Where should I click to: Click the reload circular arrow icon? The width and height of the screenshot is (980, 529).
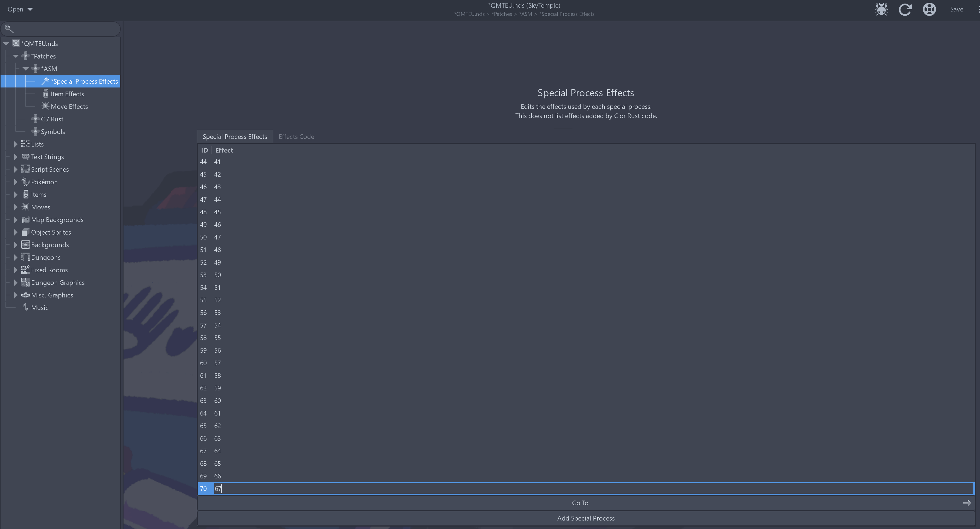point(905,9)
